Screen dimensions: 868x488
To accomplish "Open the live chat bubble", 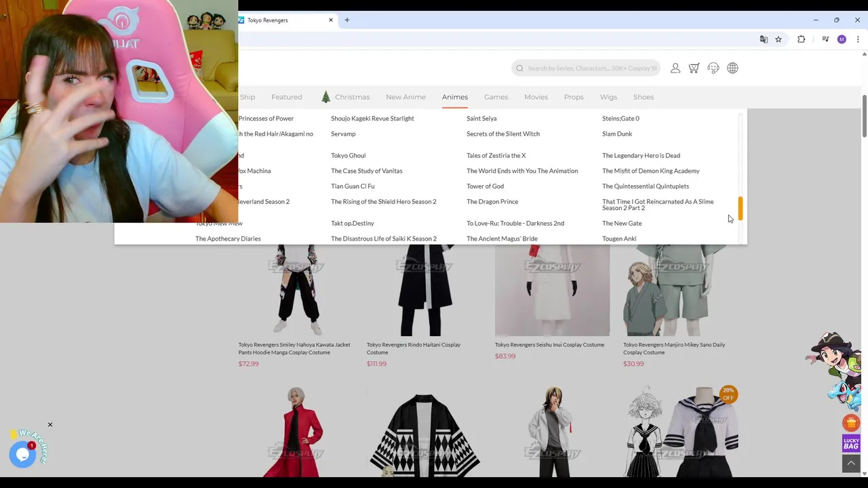I will click(x=23, y=454).
